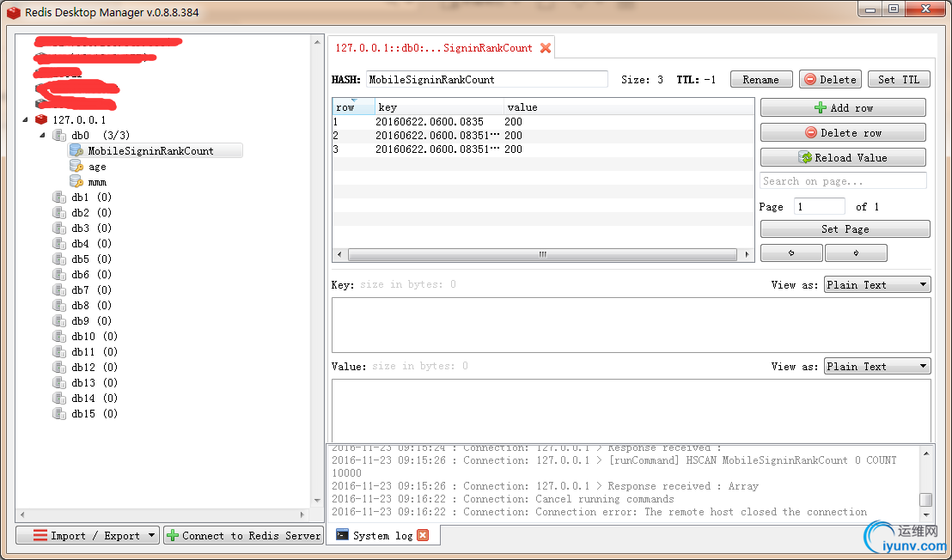Click the age key icon
Screen dimensions: 952x560
click(x=76, y=167)
